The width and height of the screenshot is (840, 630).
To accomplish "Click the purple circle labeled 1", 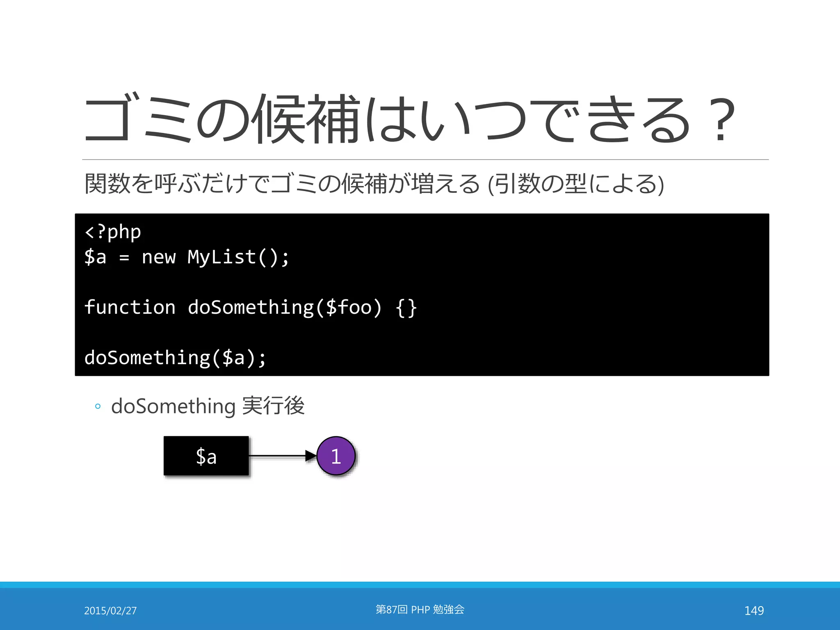I will click(x=336, y=456).
